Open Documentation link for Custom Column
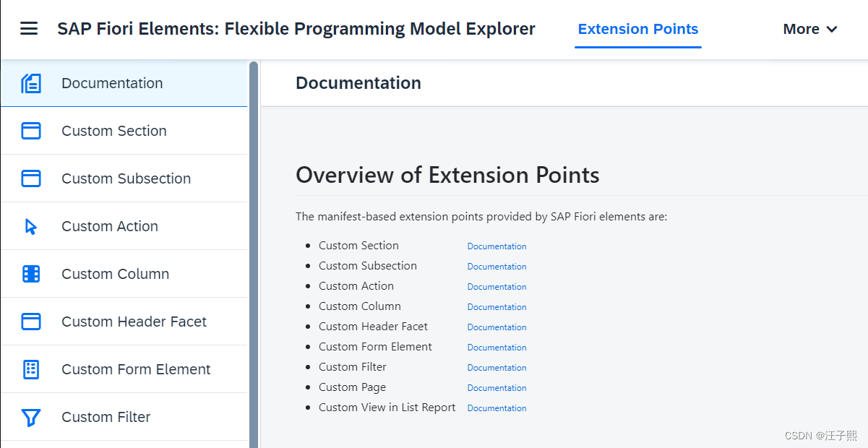The width and height of the screenshot is (868, 448). point(497,307)
